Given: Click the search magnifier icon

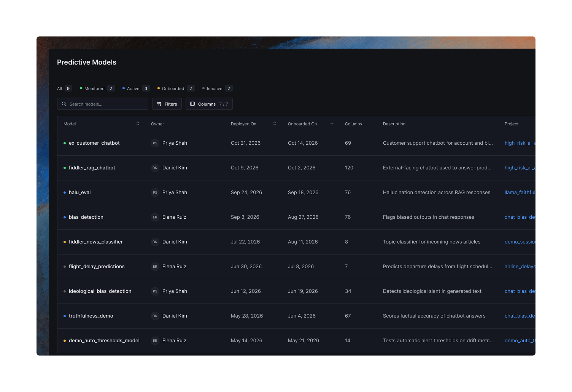Looking at the screenshot, I should (64, 104).
